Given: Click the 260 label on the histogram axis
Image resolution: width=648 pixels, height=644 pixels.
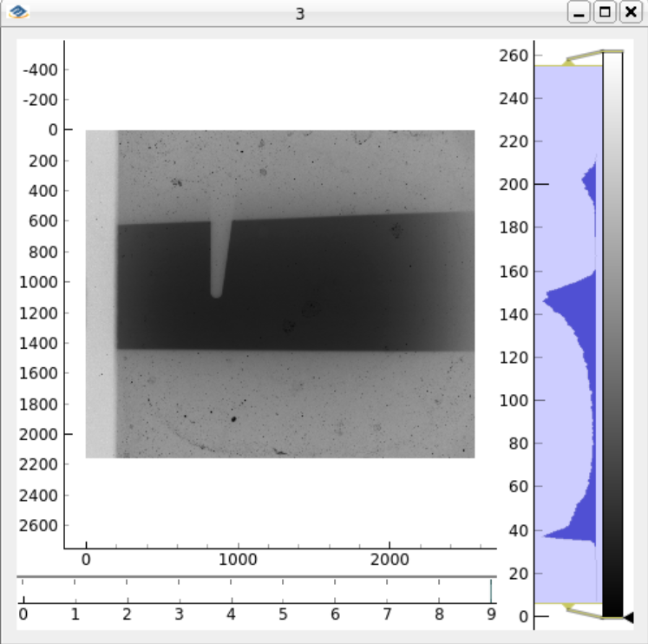Looking at the screenshot, I should point(514,56).
